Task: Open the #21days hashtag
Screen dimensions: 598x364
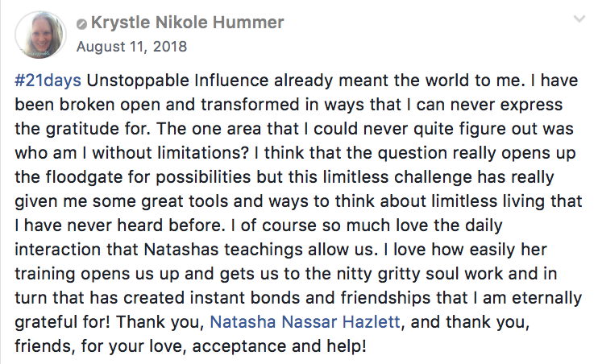Action: pos(48,83)
